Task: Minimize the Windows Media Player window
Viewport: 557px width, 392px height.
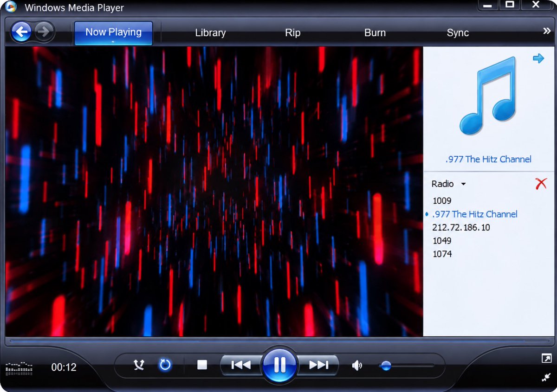Action: point(487,5)
